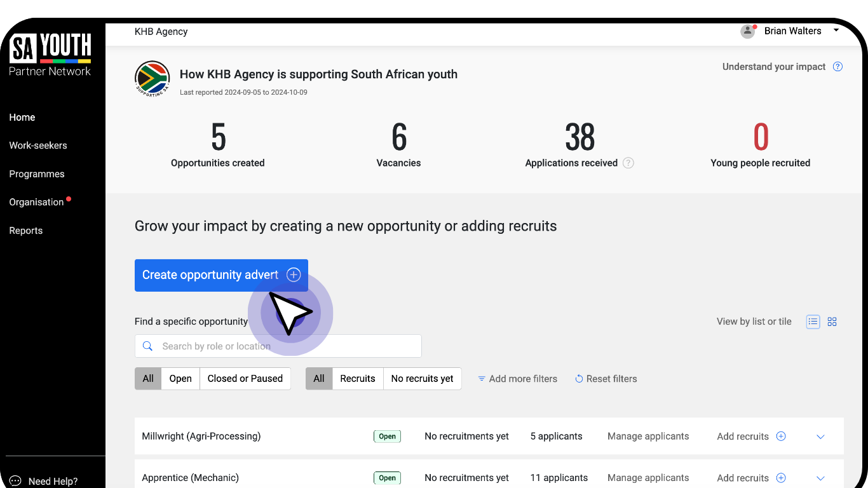
Task: Focus the Search by role or location field
Action: (x=278, y=346)
